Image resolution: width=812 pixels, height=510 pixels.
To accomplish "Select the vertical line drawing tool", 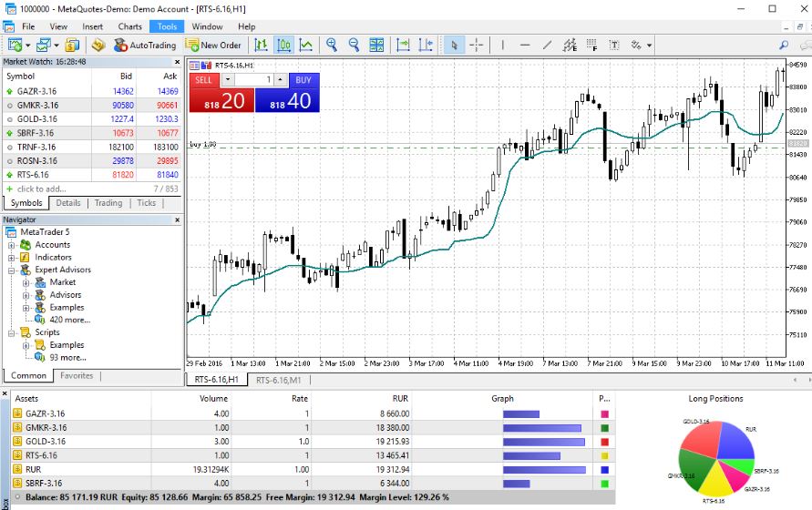I will (503, 45).
